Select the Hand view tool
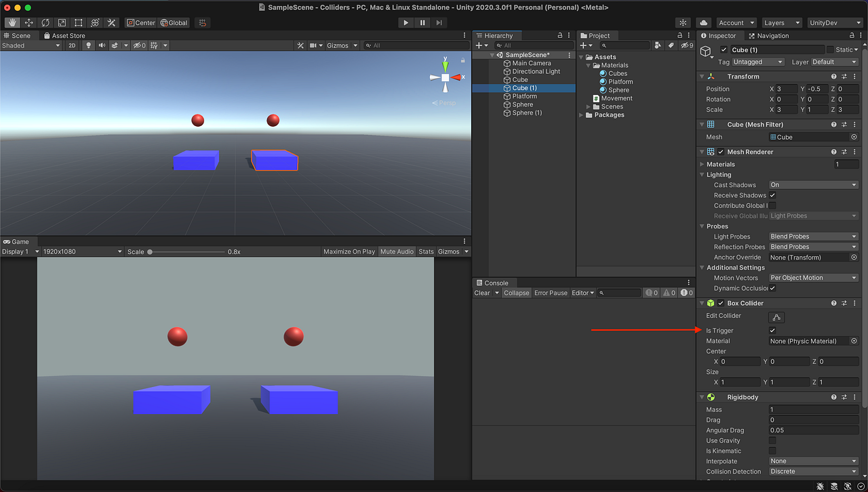The image size is (868, 492). pyautogui.click(x=12, y=22)
